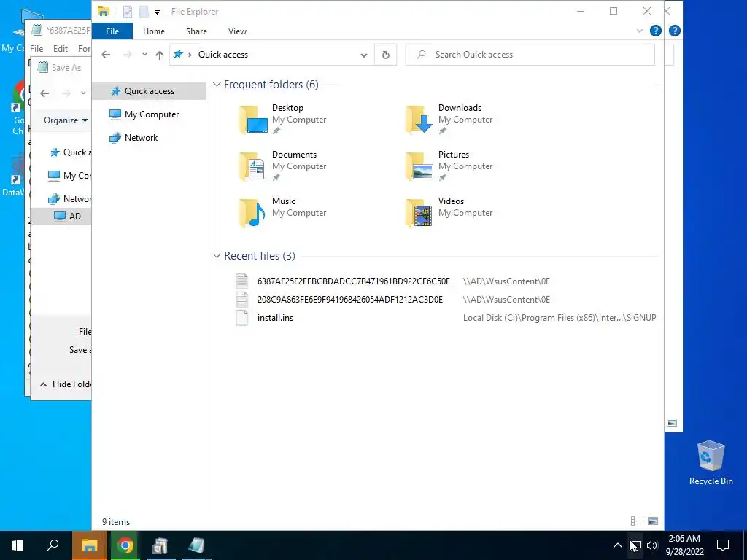Open Notepad's Edit menu
The height and width of the screenshot is (560, 747).
click(61, 49)
